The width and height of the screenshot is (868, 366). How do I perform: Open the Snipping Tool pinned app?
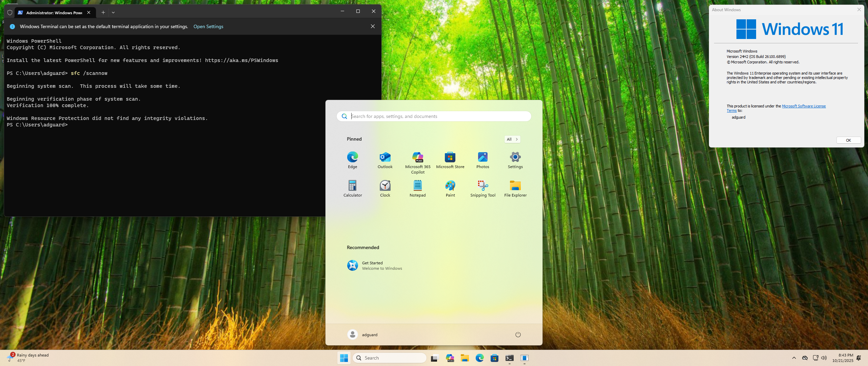tap(482, 186)
